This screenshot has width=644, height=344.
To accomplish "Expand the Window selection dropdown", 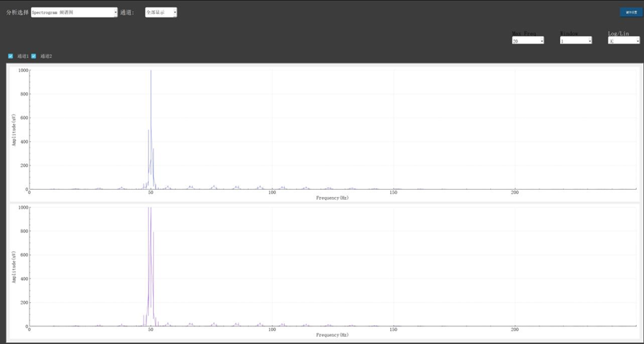I will [576, 41].
